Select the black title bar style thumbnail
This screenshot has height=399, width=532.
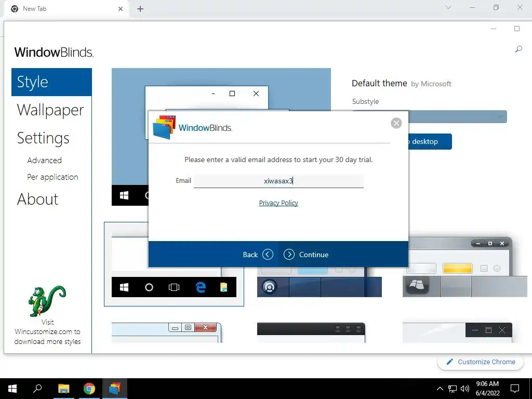(311, 332)
